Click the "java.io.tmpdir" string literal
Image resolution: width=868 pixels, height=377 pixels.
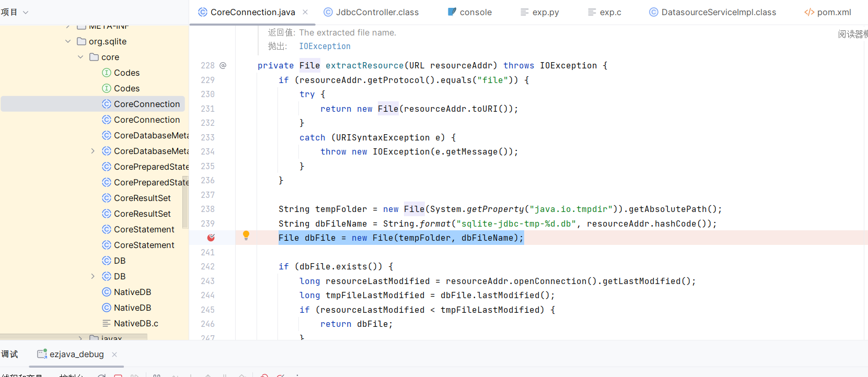(x=571, y=209)
